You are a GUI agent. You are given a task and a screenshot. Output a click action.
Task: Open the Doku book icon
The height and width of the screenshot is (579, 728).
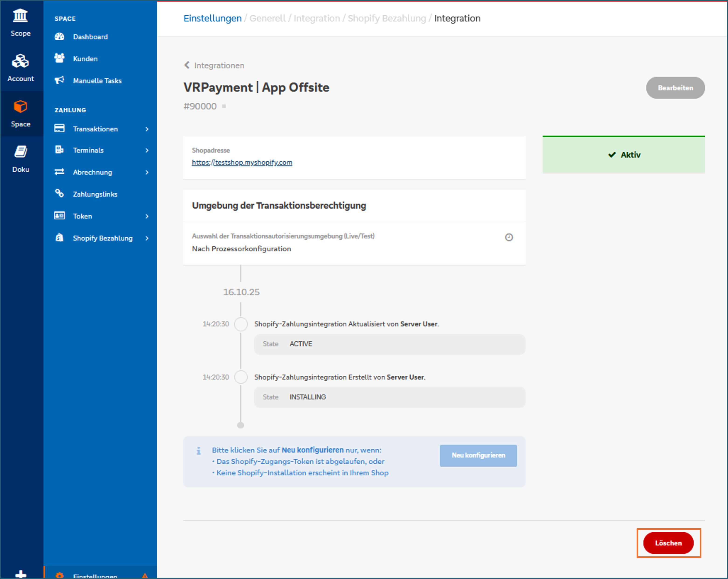[20, 152]
